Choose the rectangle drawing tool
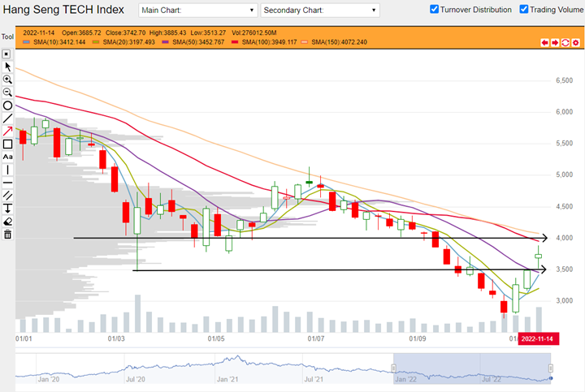585x392 pixels. 7,144
